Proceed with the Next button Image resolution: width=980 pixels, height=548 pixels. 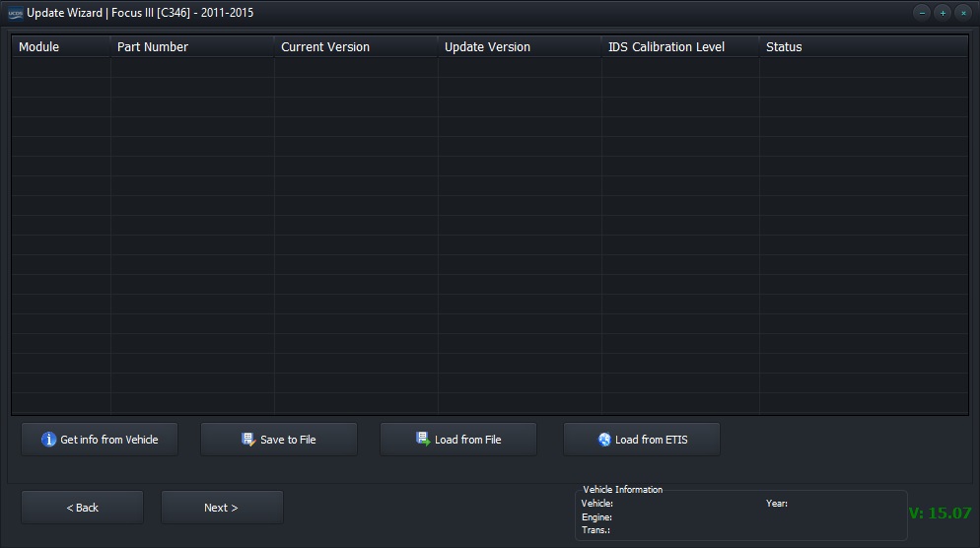pyautogui.click(x=222, y=508)
